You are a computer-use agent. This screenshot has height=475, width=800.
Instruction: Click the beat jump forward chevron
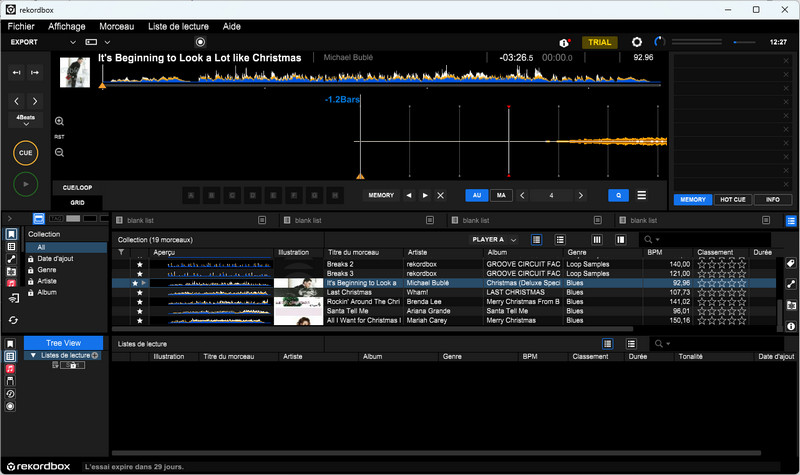[35, 101]
